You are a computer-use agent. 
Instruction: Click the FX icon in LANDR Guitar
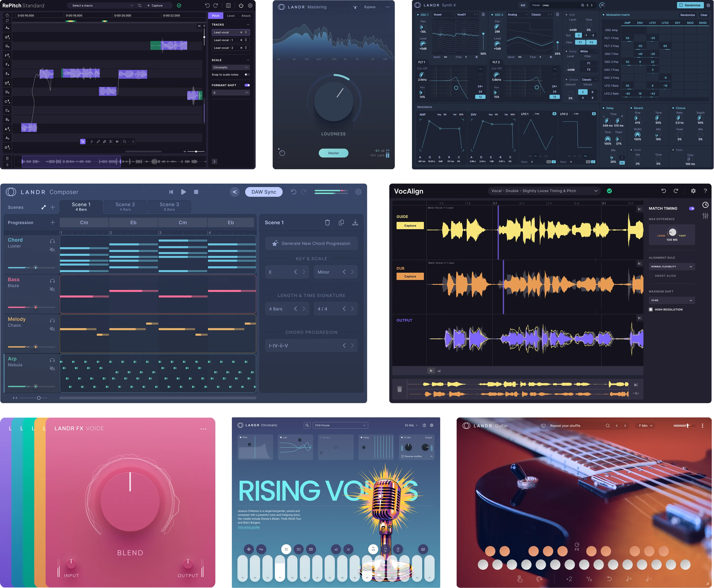pyautogui.click(x=577, y=547)
